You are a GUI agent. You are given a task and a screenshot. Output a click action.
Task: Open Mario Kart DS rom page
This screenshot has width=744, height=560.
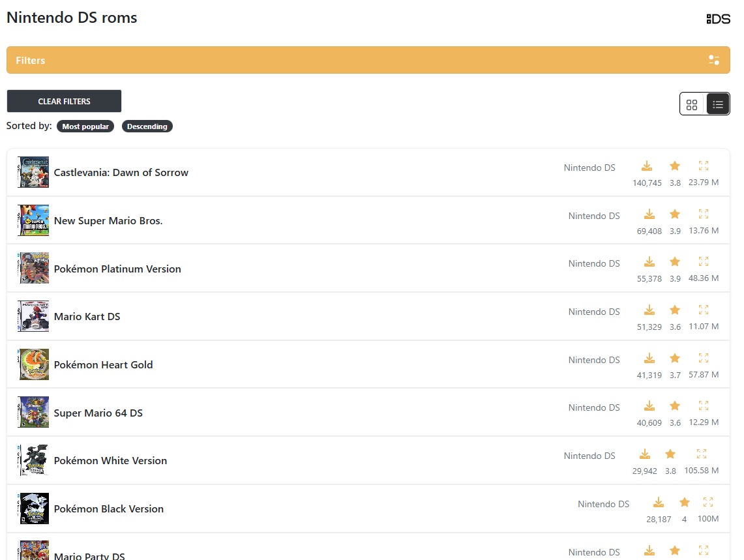click(x=87, y=317)
